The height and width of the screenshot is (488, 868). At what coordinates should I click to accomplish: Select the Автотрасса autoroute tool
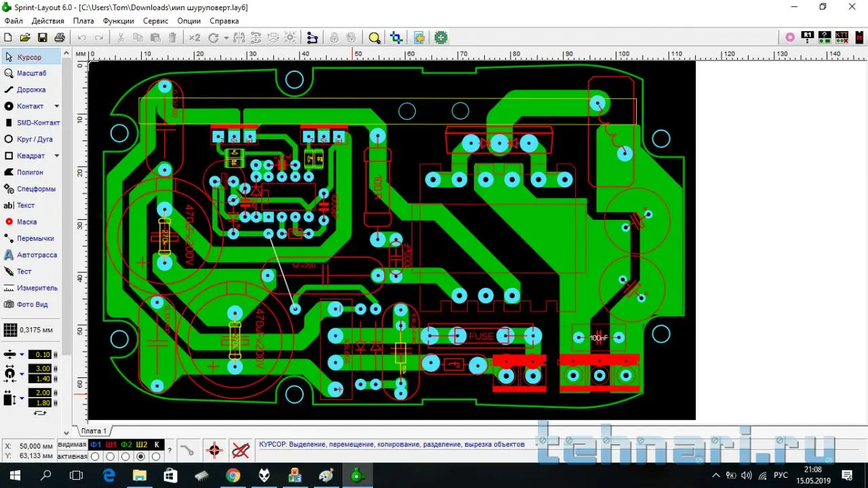[37, 255]
